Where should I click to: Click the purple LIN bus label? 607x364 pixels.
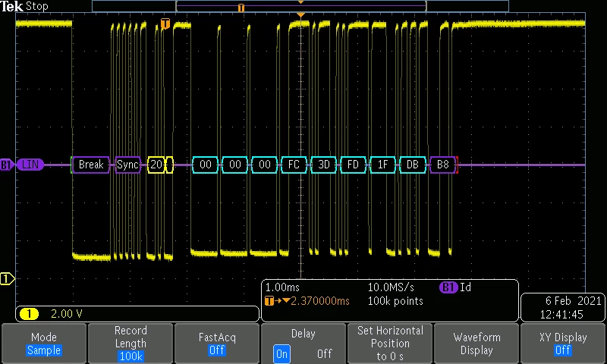pos(30,165)
